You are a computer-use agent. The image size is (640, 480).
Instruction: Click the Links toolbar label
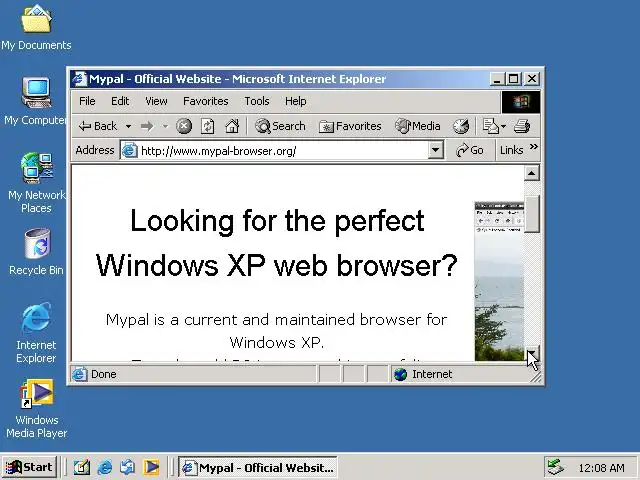(x=511, y=151)
